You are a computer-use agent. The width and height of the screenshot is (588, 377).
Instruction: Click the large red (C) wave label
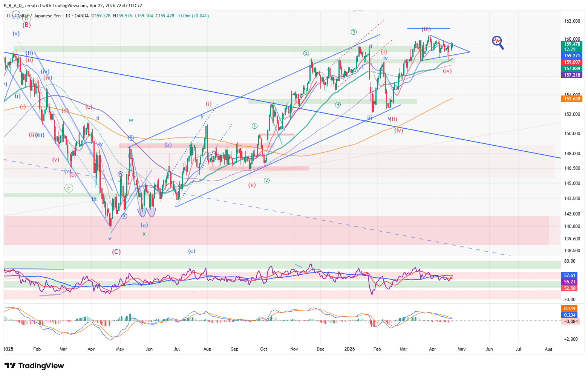[x=116, y=252]
